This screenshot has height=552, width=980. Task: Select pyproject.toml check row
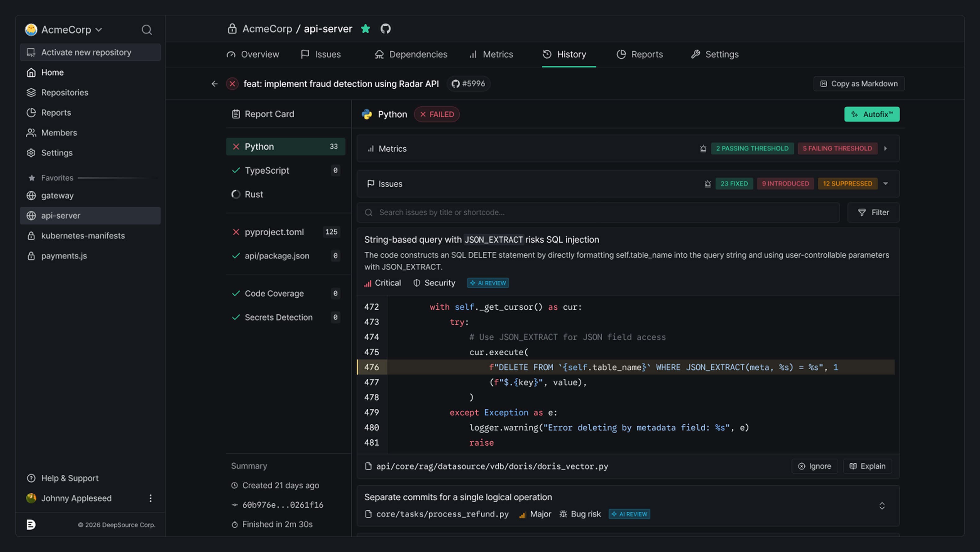[285, 232]
